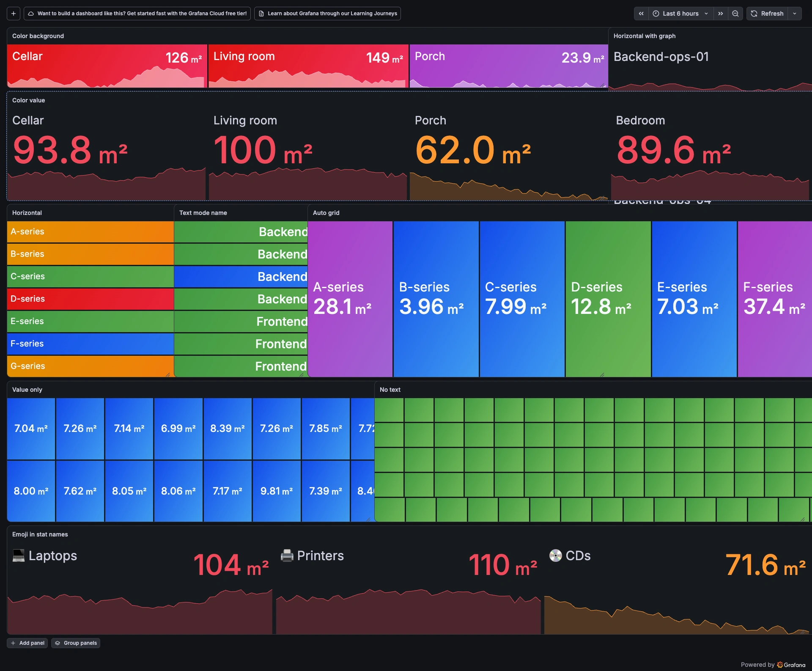Open the Horizontal with graph panel title
The image size is (812, 671).
[x=645, y=36]
